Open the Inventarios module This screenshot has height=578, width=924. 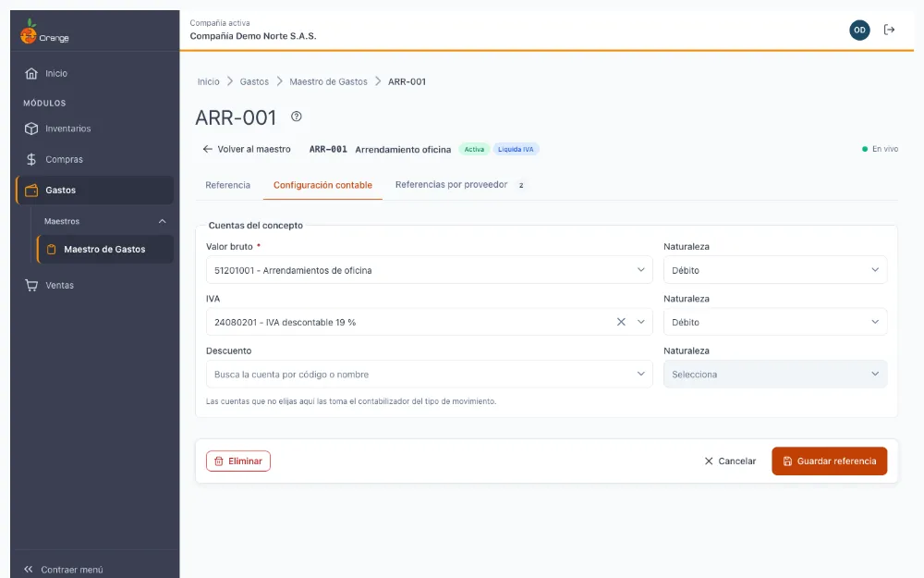pyautogui.click(x=94, y=129)
